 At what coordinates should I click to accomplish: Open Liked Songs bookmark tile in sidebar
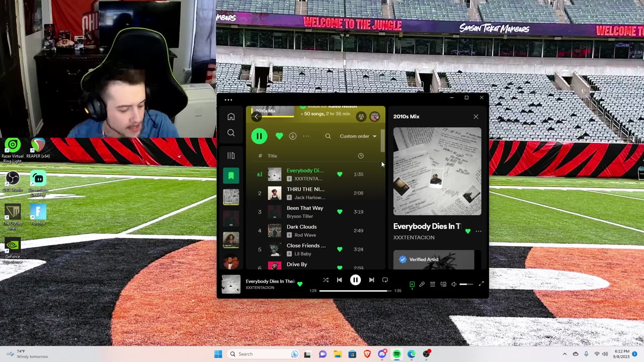point(231,175)
